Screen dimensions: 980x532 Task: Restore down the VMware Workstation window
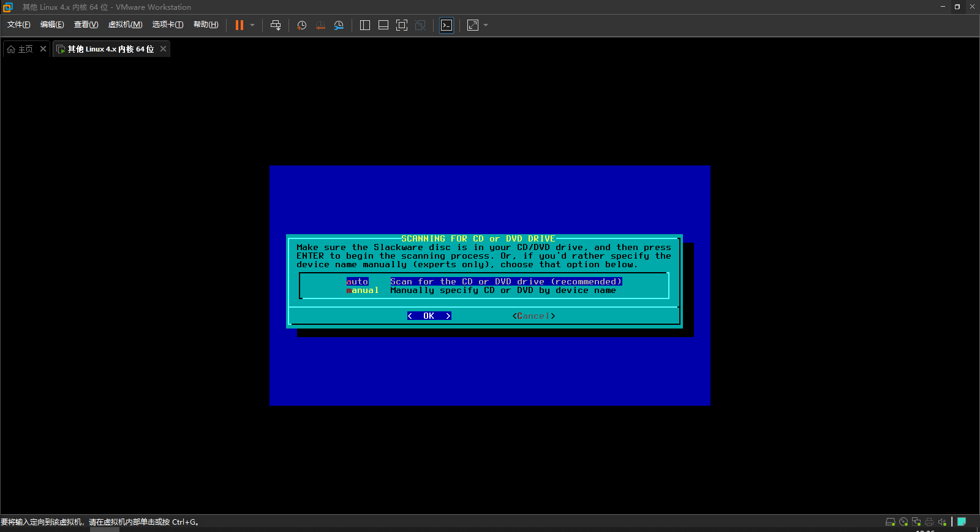(957, 7)
